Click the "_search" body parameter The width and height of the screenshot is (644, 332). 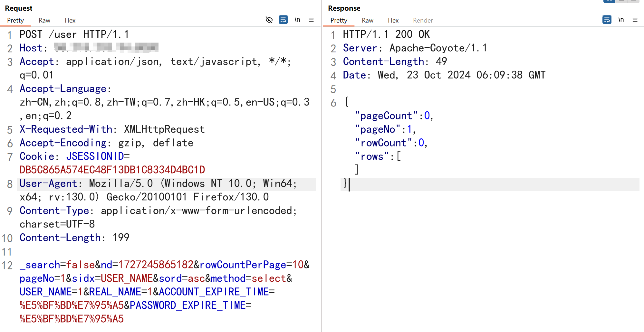(40, 265)
